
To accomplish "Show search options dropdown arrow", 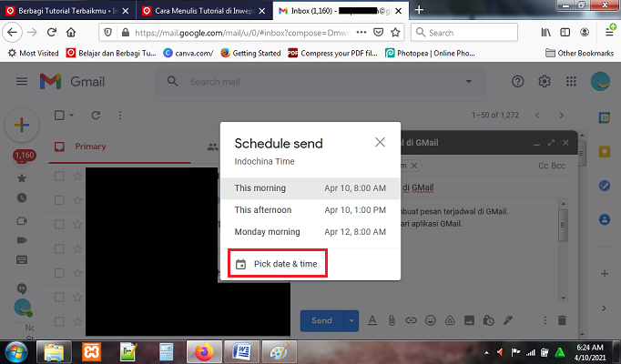I will tap(469, 82).
